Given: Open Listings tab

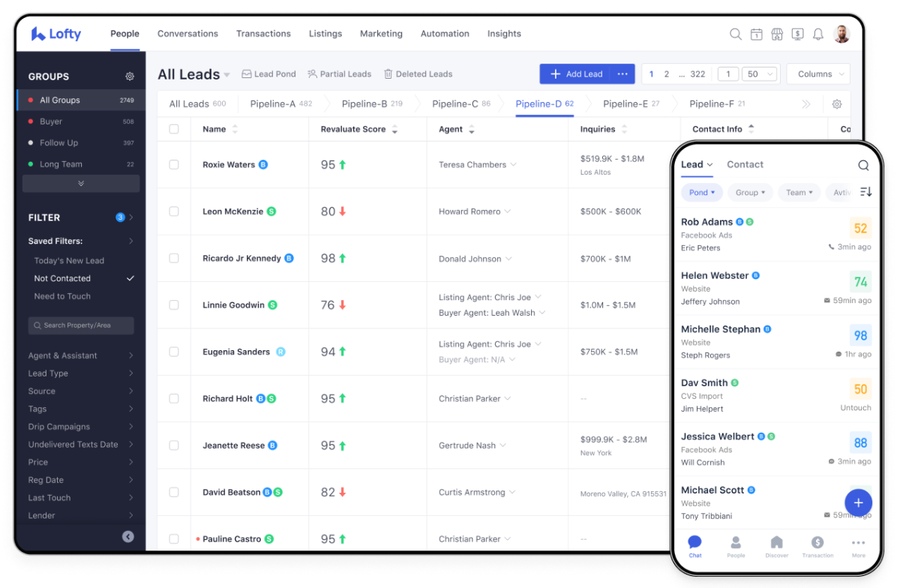Looking at the screenshot, I should [325, 34].
